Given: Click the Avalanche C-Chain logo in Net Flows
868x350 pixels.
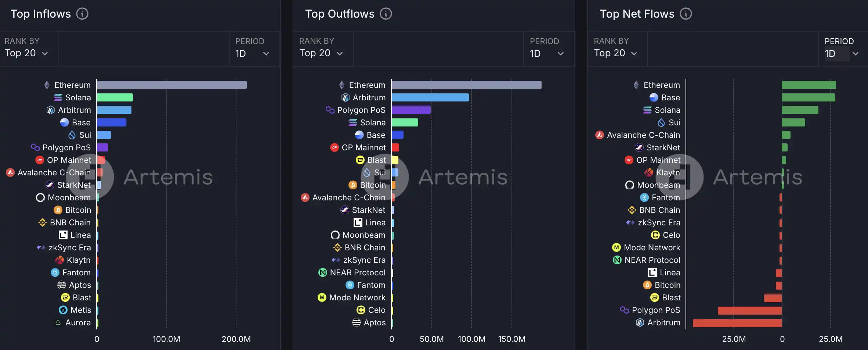Looking at the screenshot, I should (x=599, y=135).
